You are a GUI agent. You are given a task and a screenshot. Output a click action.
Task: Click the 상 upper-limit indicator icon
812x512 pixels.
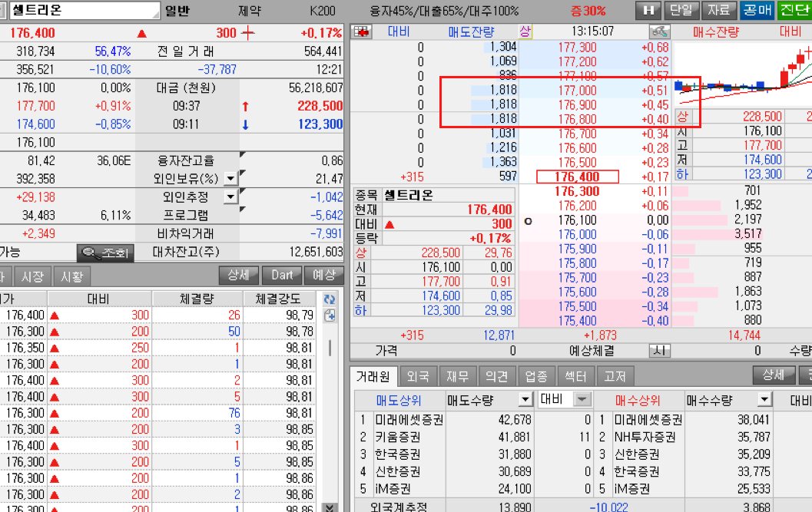[x=525, y=31]
